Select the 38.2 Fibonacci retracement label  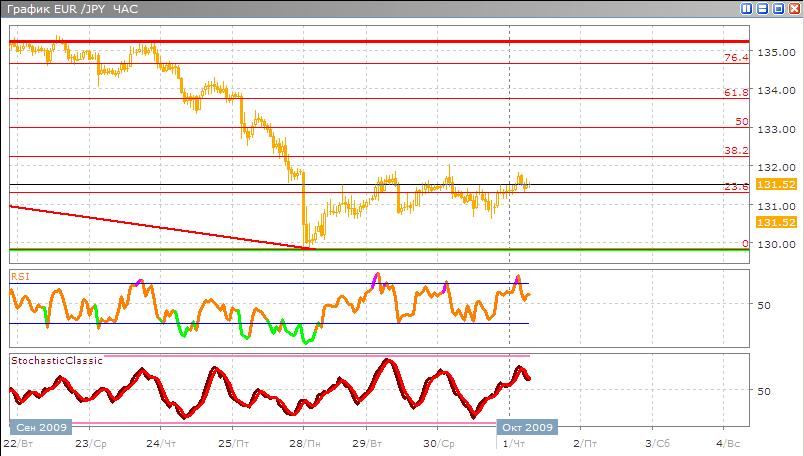[736, 151]
